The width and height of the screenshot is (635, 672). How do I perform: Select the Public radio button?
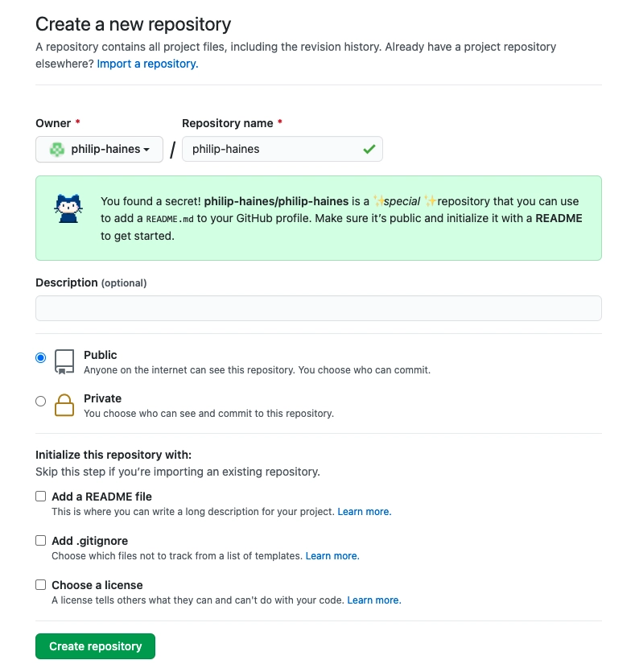coord(41,357)
